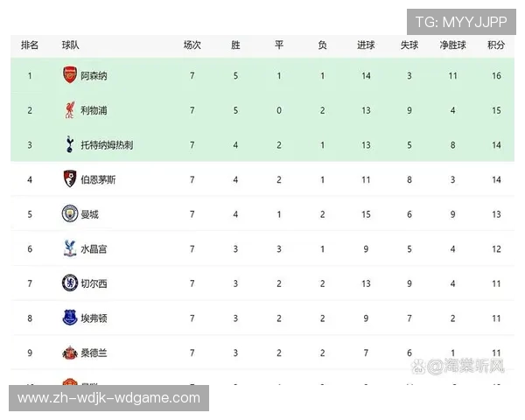Click the www.zh-wdjk-wdgame.com website label
Image resolution: width=525 pixels, height=420 pixels.
[x=108, y=399]
